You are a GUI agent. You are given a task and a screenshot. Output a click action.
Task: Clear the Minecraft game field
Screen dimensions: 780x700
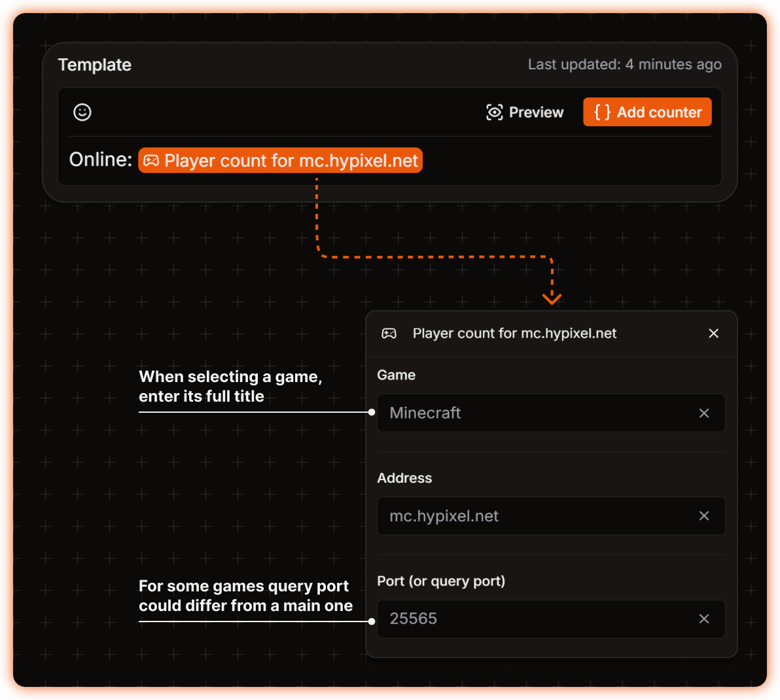[704, 413]
